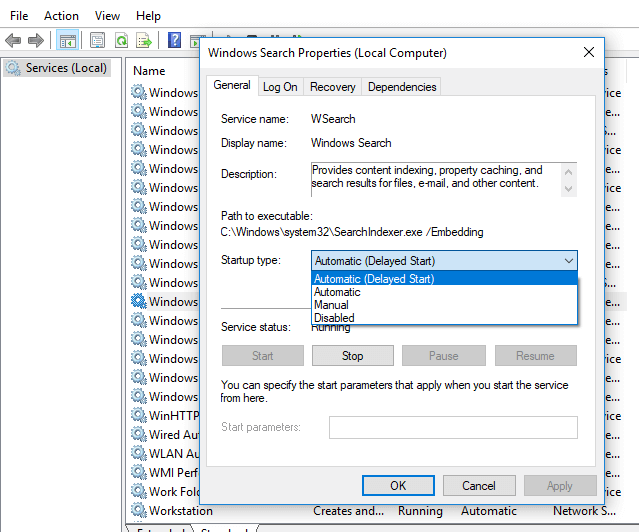
Task: Choose Disabled startup type option
Action: [x=444, y=318]
